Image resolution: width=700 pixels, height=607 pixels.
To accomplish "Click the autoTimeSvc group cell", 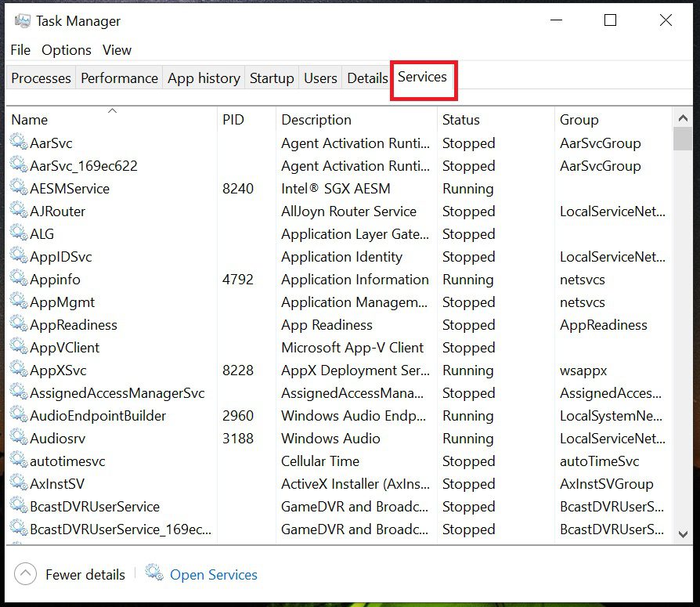I will click(x=600, y=461).
